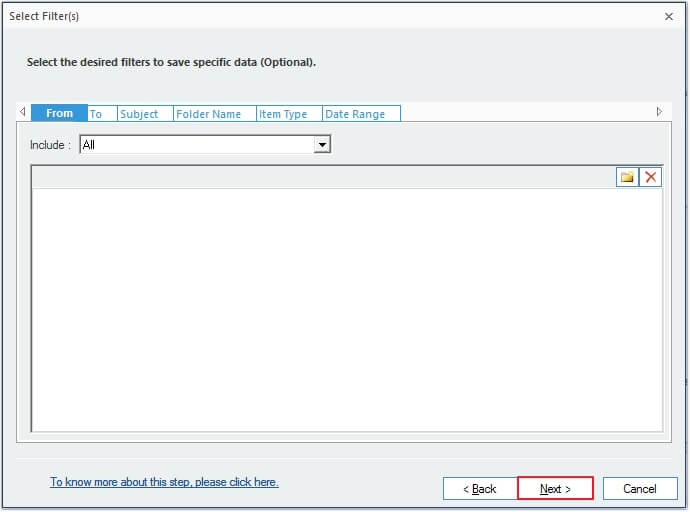
Task: Go back with the Back button
Action: [x=480, y=489]
